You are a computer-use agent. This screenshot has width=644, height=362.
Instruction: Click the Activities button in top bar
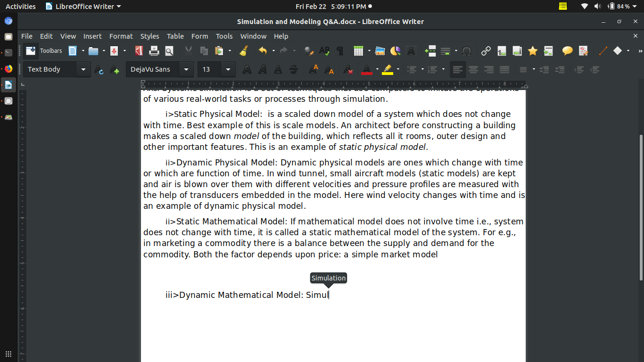pos(20,7)
